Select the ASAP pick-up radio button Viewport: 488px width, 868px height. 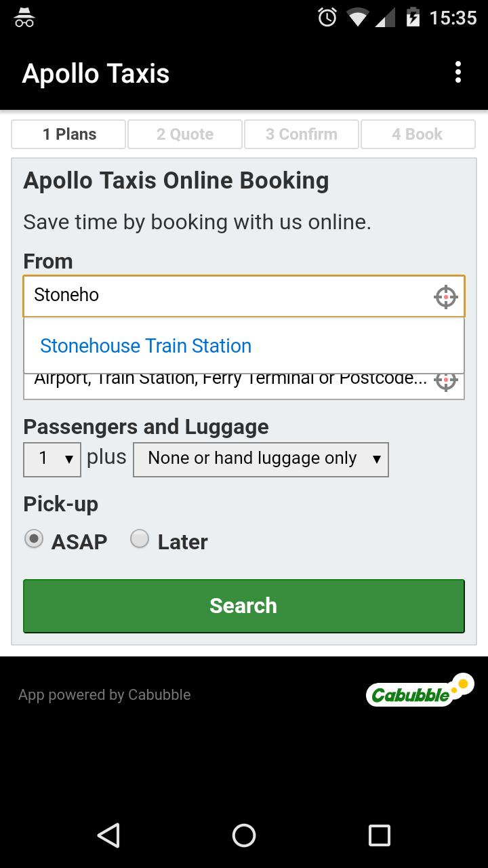[34, 539]
